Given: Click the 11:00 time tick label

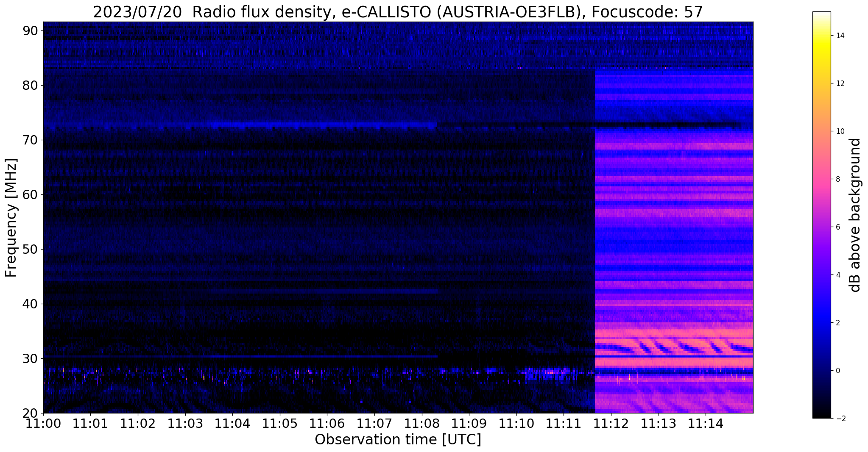Looking at the screenshot, I should [43, 423].
